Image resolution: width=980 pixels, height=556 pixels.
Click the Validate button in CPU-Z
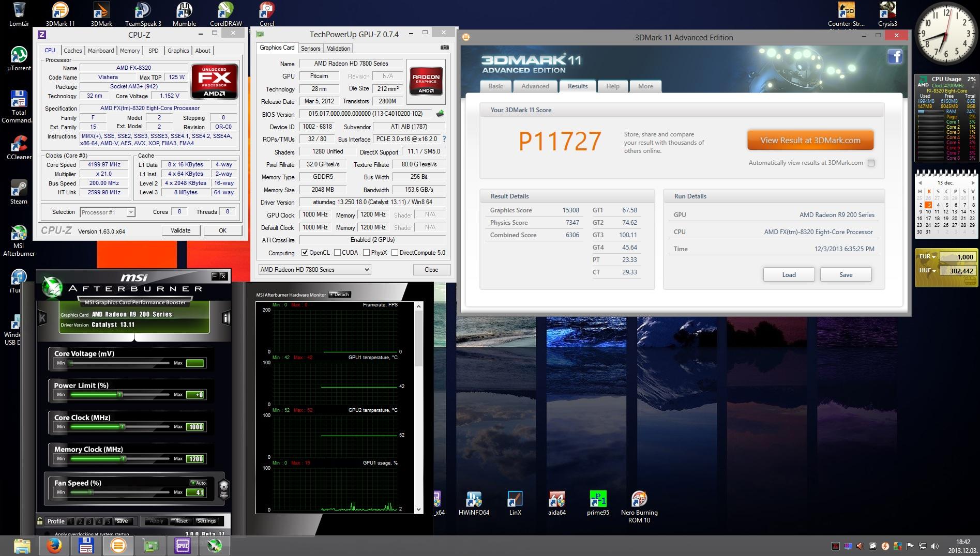180,230
